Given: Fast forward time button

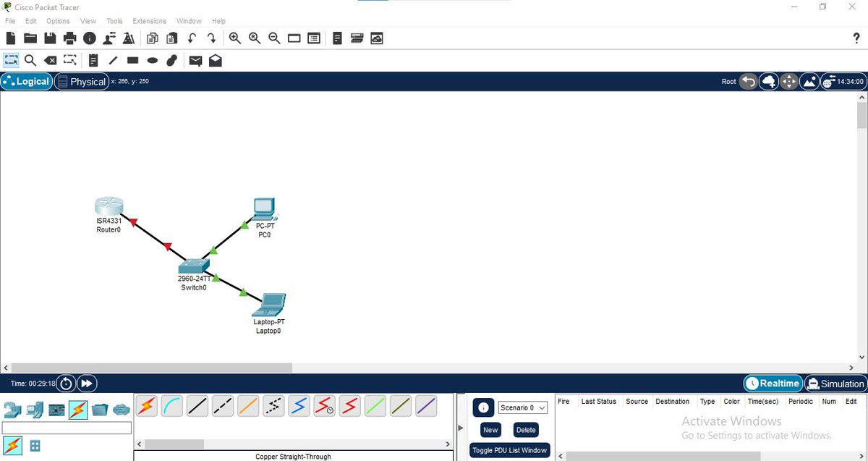Looking at the screenshot, I should tap(86, 384).
